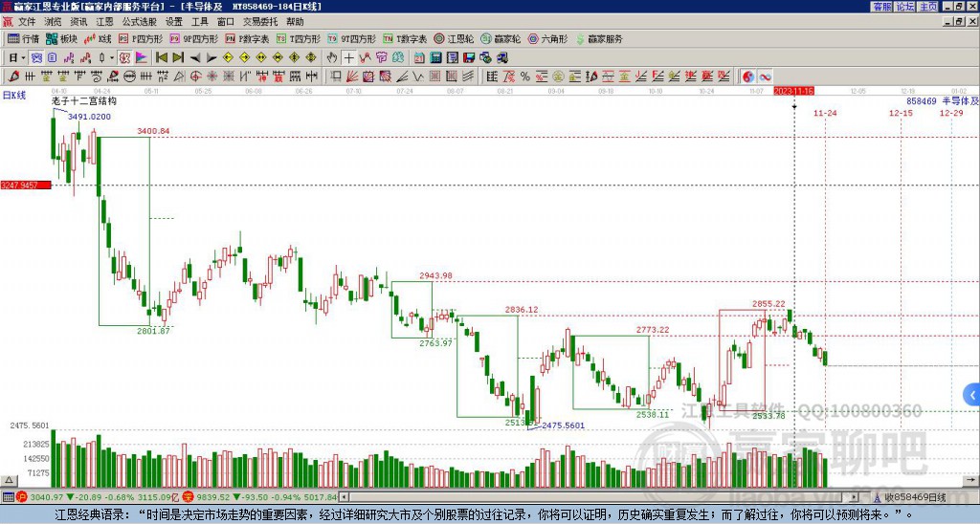Click the K线 toolbar button
Viewport: 980px width, 524px height.
tap(98, 38)
